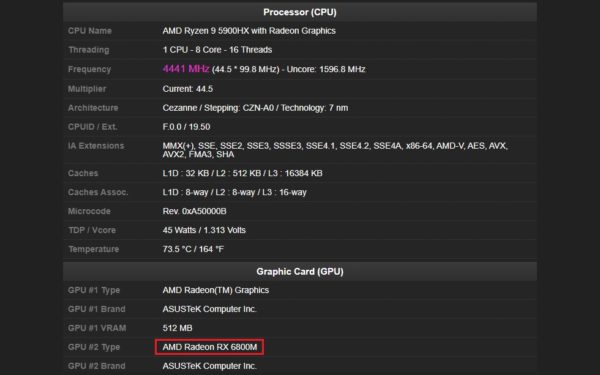This screenshot has height=375, width=600.
Task: Click the Graphic Card (GPU) section header
Action: tap(300, 271)
